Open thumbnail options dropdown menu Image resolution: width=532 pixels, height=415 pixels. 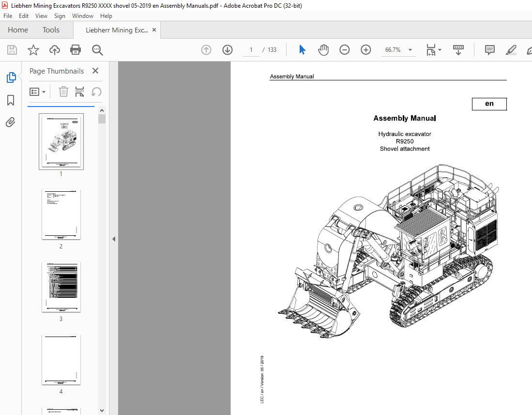[x=37, y=92]
